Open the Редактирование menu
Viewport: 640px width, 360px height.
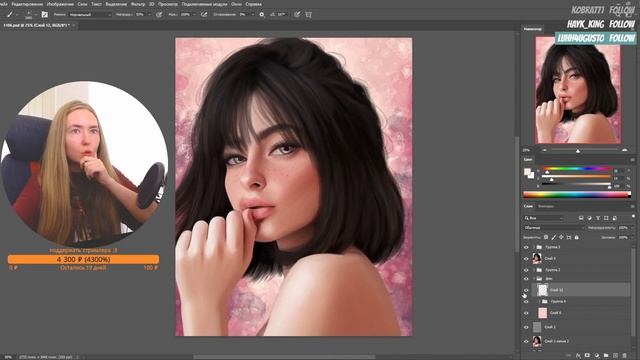27,4
